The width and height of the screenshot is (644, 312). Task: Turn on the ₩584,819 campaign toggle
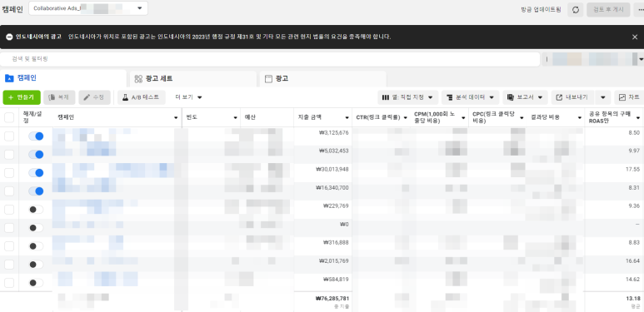[x=36, y=283]
